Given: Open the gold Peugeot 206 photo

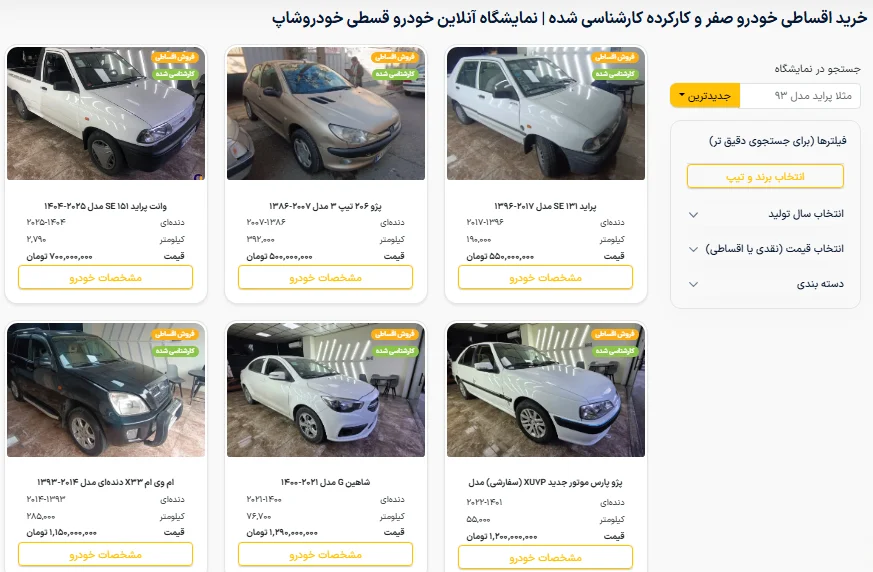Looking at the screenshot, I should 326,114.
